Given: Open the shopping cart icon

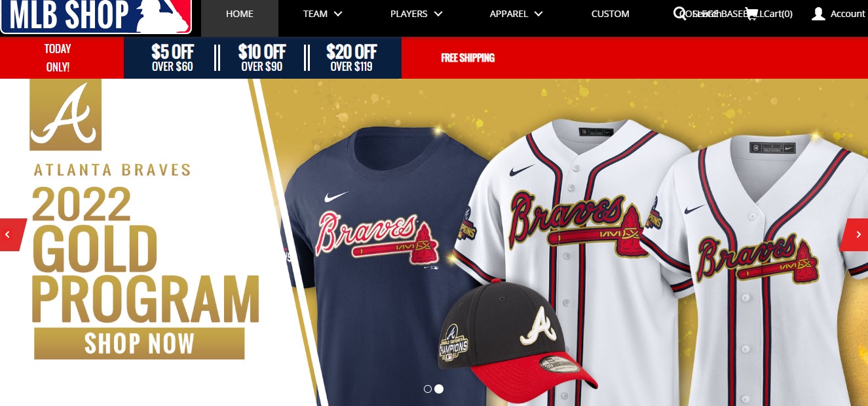Looking at the screenshot, I should 751,14.
